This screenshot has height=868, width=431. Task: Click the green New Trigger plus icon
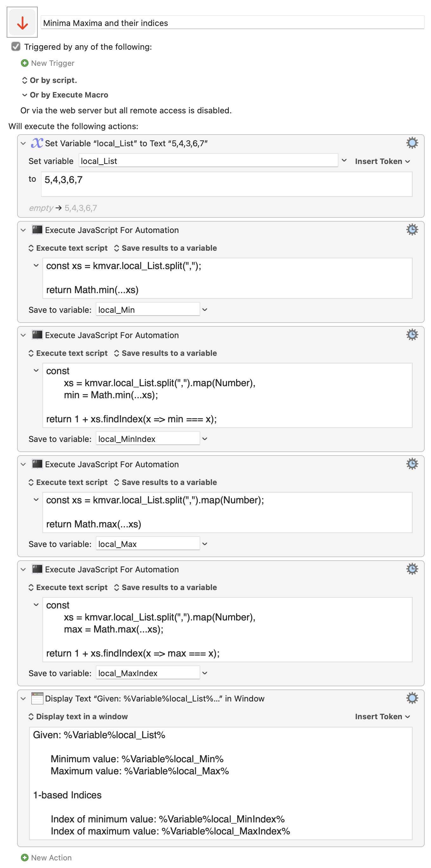coord(25,63)
